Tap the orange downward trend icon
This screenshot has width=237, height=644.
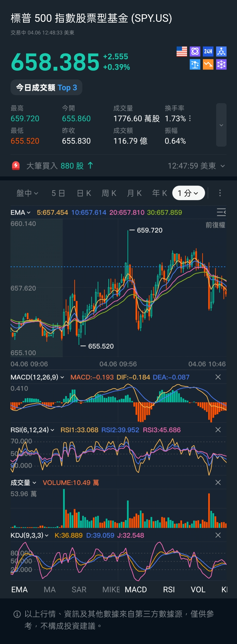tap(208, 64)
